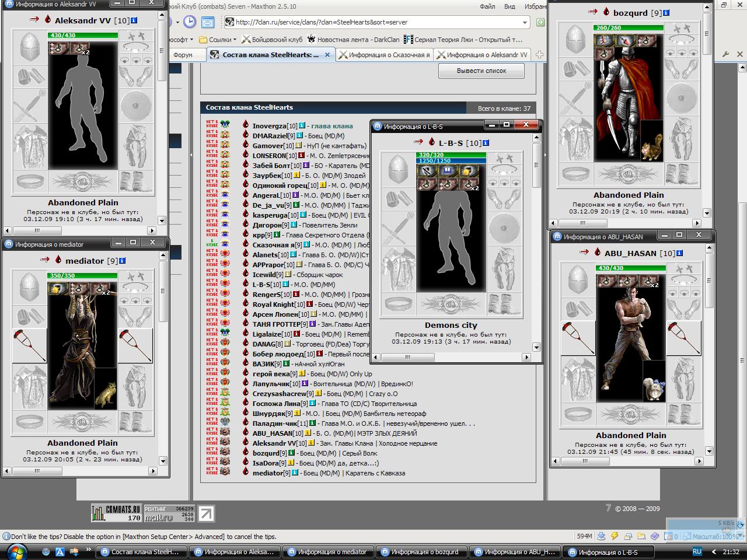Open the Ссылки bookmarks folder dropdown

point(218,40)
